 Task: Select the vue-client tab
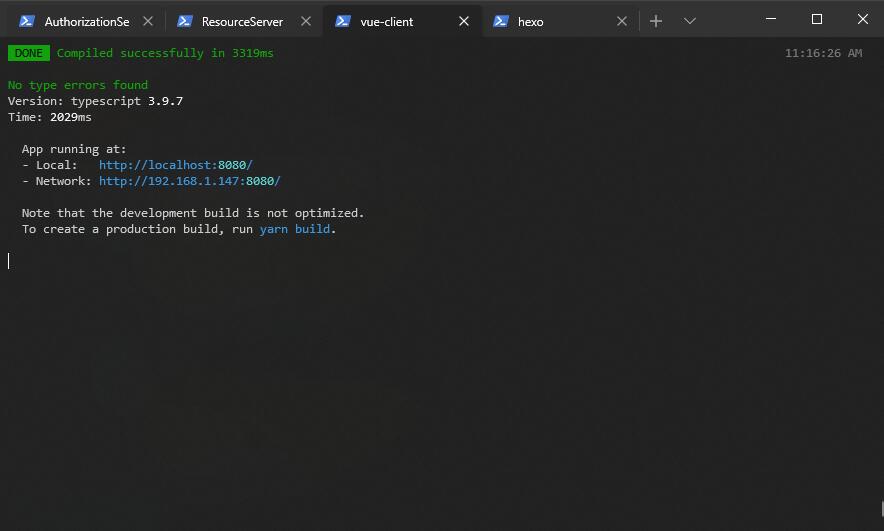[402, 21]
